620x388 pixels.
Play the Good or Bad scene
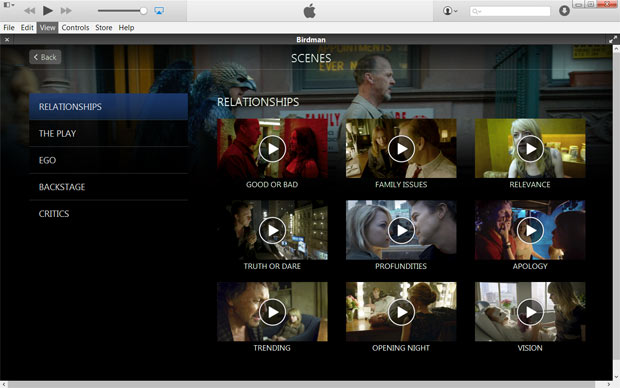(x=272, y=149)
